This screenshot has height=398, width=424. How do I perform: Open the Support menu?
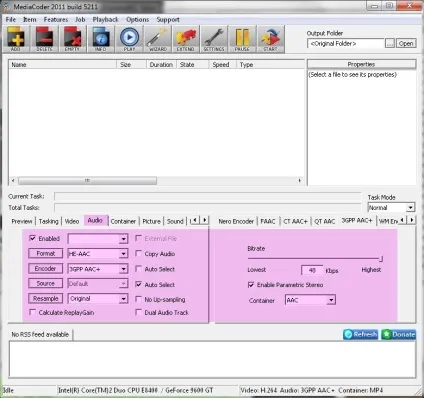tap(168, 20)
